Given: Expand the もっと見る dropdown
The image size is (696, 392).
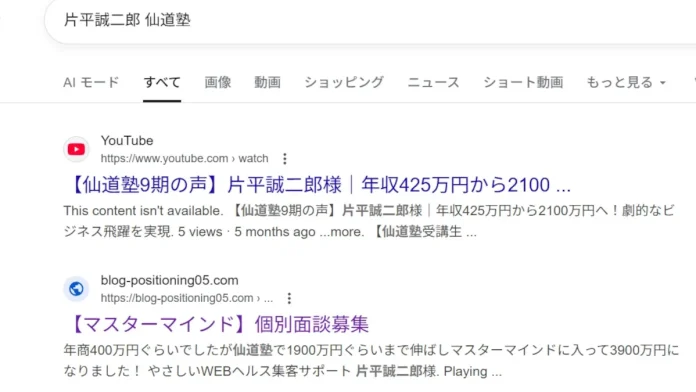Looking at the screenshot, I should pyautogui.click(x=626, y=82).
